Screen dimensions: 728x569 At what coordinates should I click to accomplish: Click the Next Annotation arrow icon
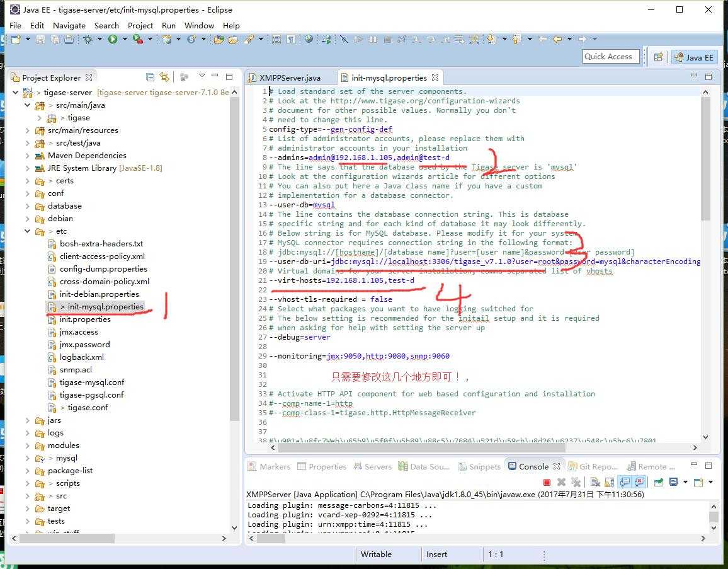(x=492, y=40)
